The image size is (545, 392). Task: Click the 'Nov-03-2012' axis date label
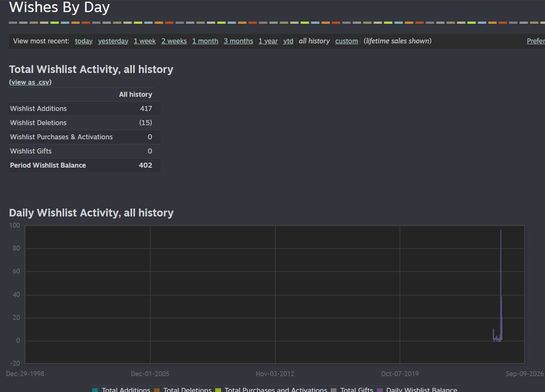275,374
